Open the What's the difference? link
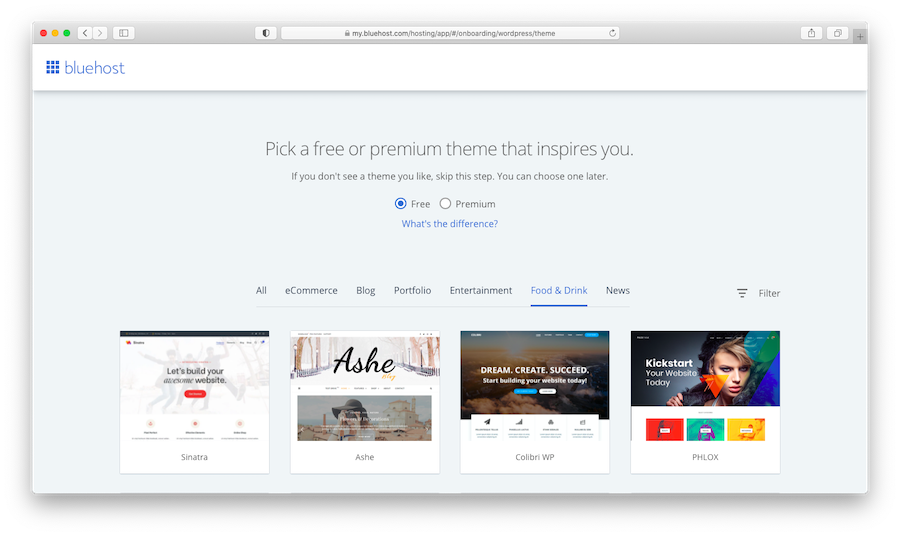The image size is (900, 536). 449,224
